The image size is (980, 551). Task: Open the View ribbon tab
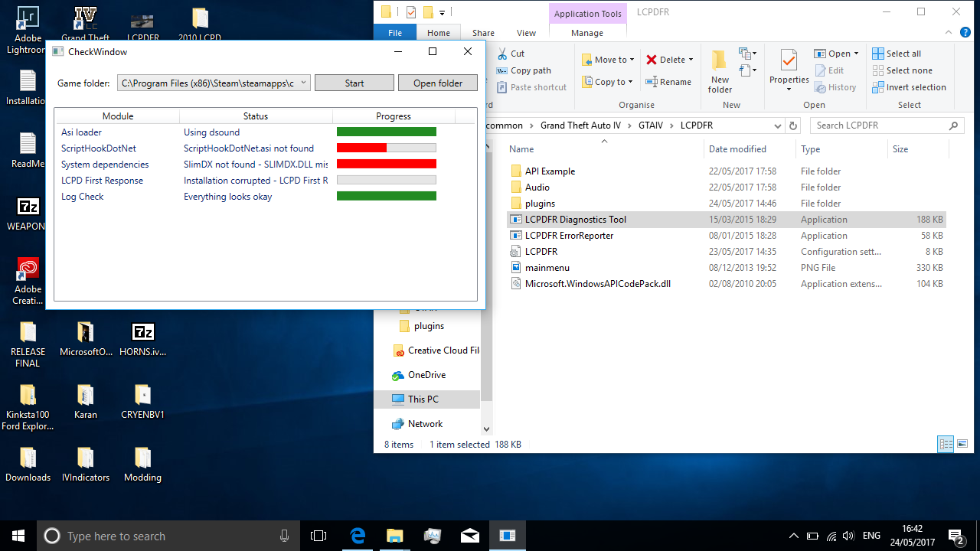tap(526, 33)
